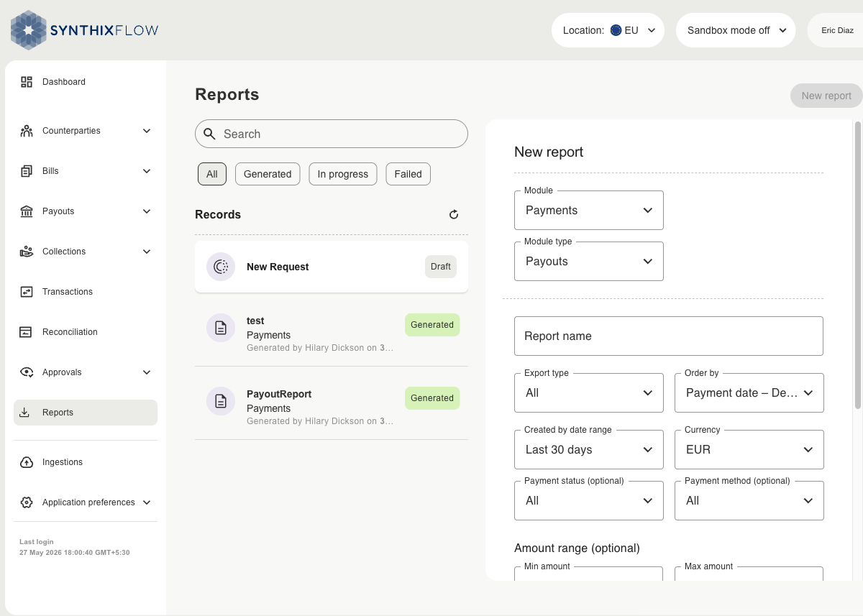Click the Report name field
863x616 pixels.
pyautogui.click(x=669, y=336)
